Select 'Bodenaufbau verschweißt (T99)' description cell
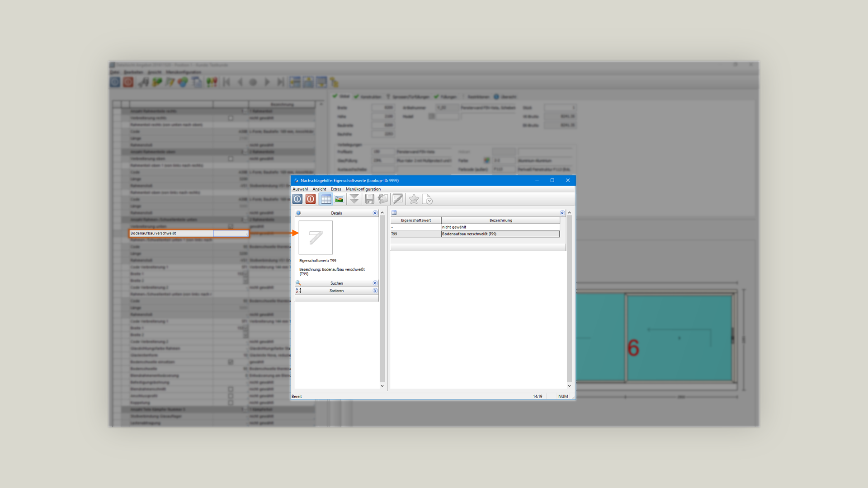 pyautogui.click(x=500, y=234)
